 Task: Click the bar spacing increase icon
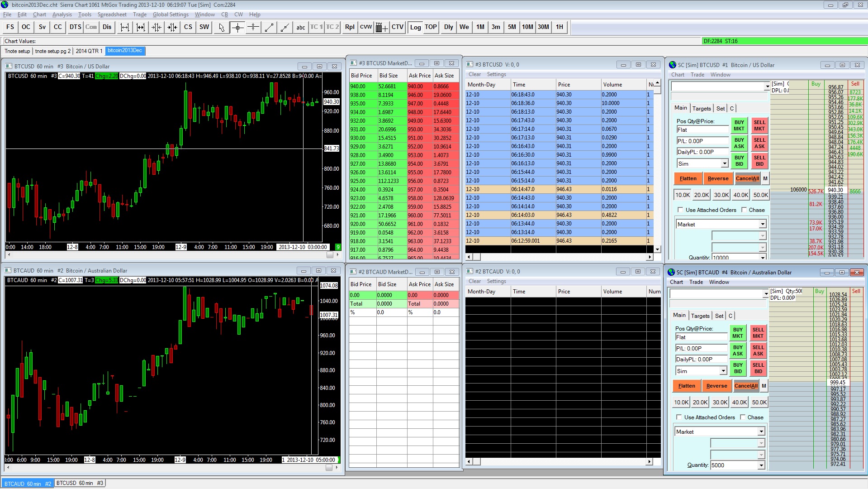[125, 27]
